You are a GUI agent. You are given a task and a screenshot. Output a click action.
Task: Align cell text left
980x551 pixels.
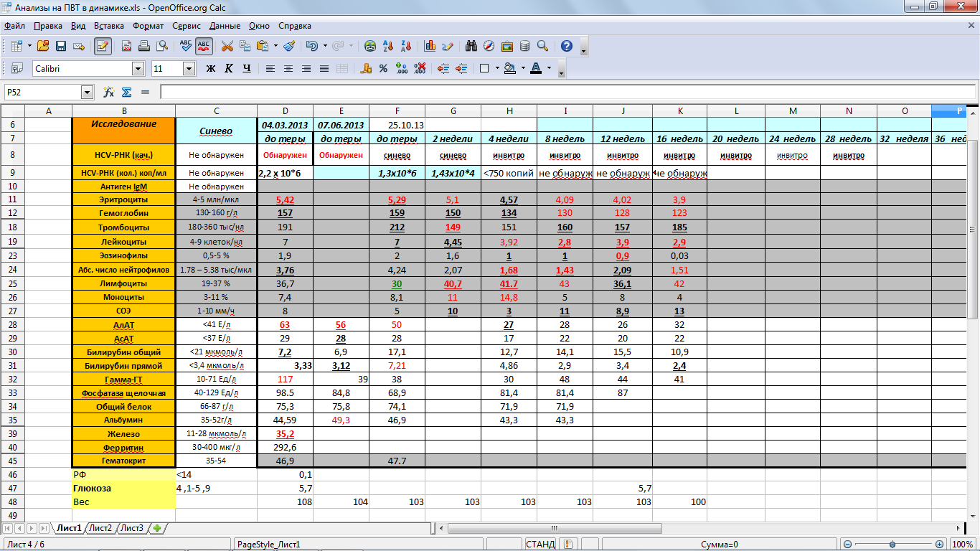click(x=270, y=69)
